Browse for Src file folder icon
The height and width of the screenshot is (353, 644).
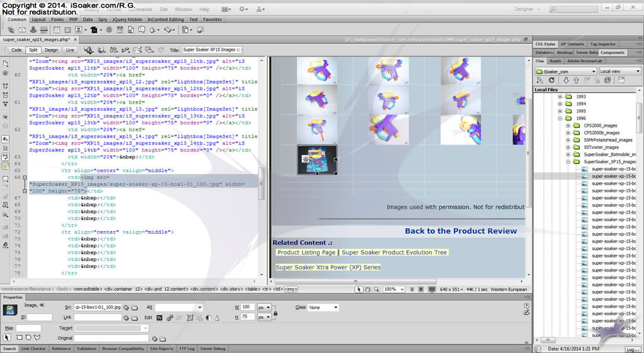click(x=135, y=308)
